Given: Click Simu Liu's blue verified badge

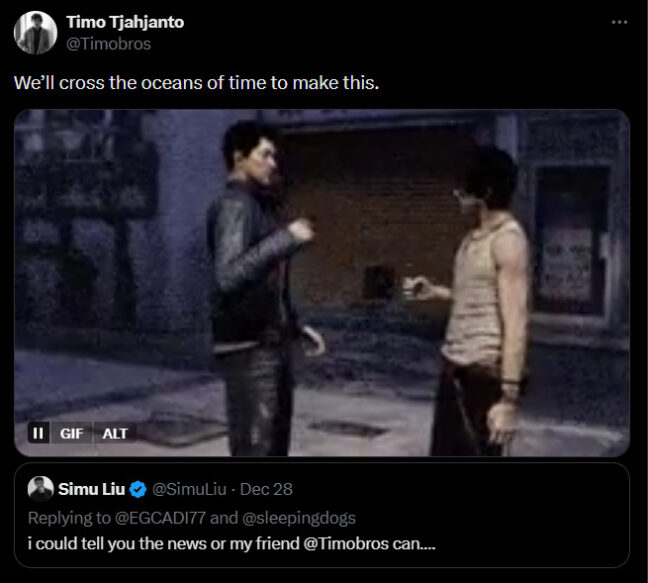Looking at the screenshot, I should coord(138,490).
